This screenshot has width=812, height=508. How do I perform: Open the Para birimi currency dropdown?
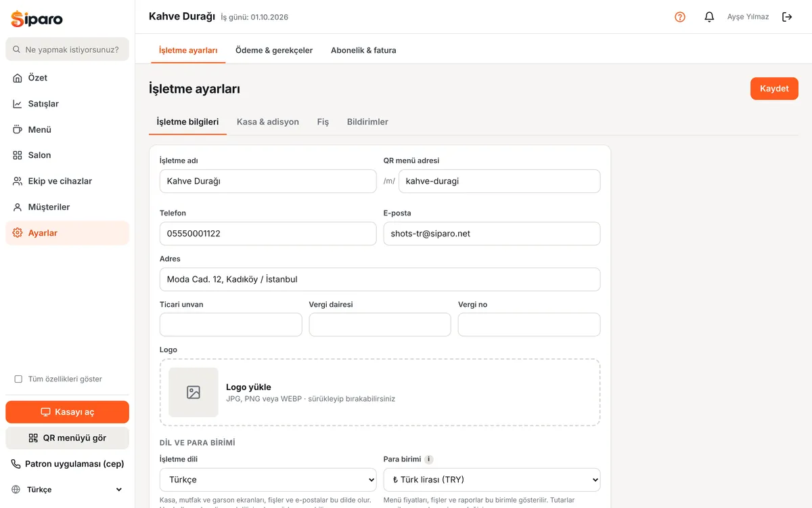point(492,480)
